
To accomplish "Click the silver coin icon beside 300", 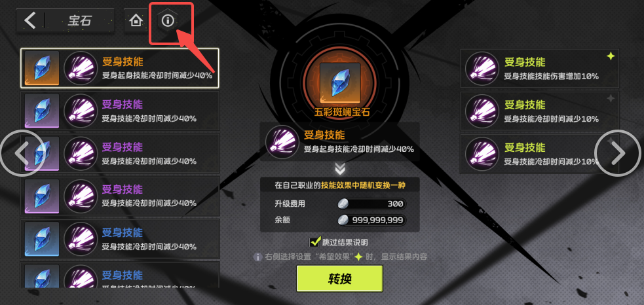I will pyautogui.click(x=343, y=204).
